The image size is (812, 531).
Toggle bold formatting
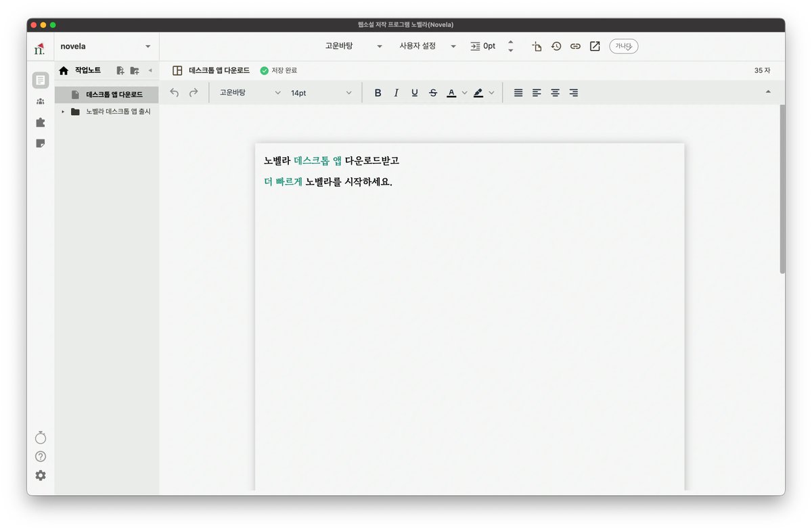378,93
